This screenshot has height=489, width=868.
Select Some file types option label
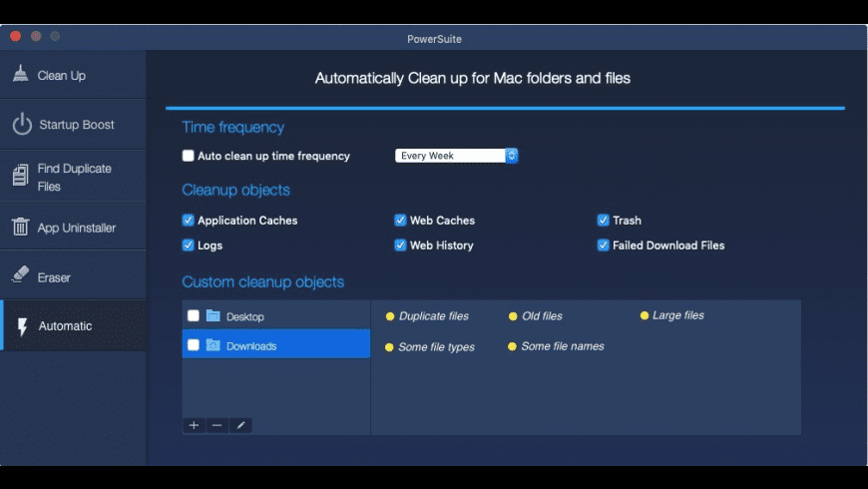(x=436, y=347)
